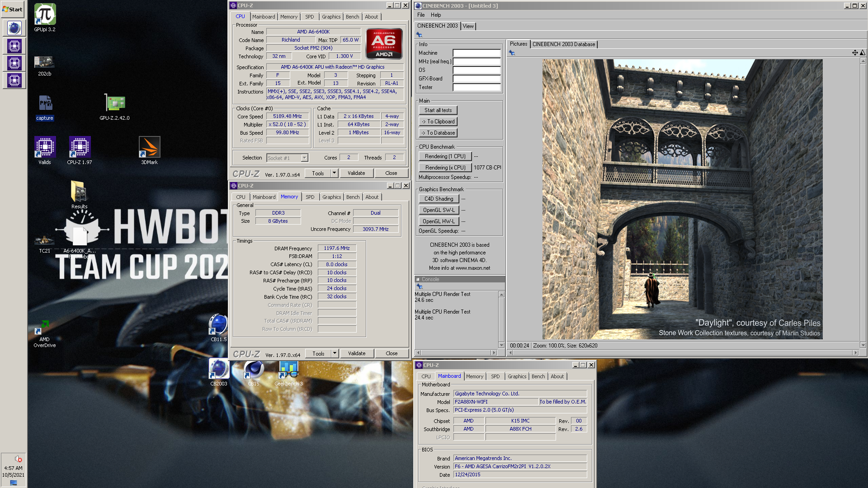This screenshot has height=488, width=868.
Task: Click Validate in top CPU-Z window
Action: [x=356, y=173]
